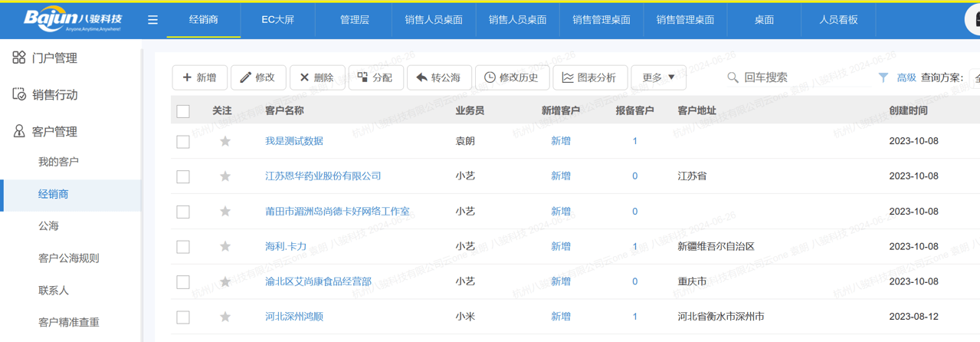Open the 人员看板 tab

click(x=838, y=20)
